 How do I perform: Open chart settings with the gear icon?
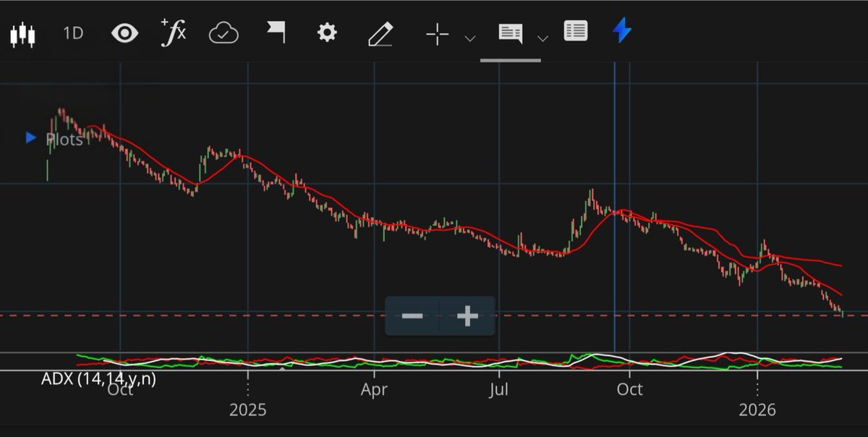(x=327, y=31)
